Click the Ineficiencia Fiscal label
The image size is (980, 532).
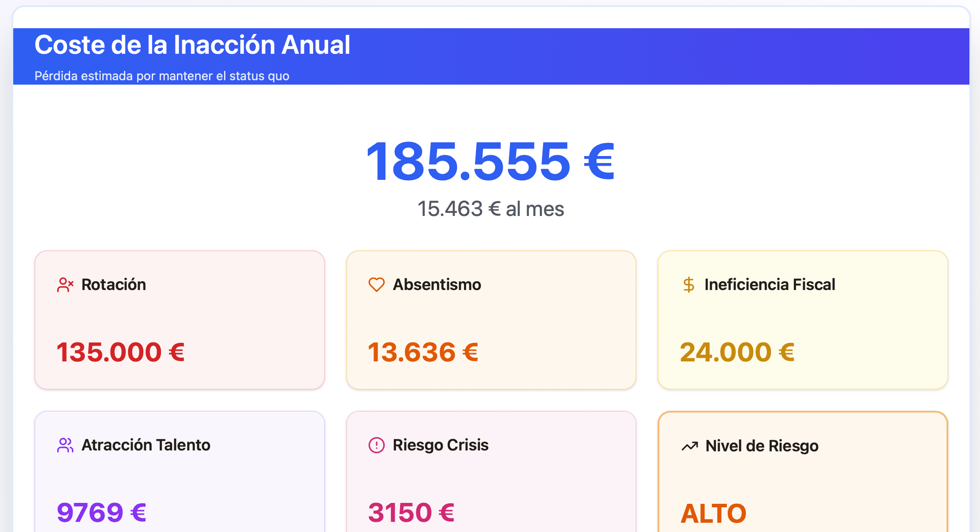point(770,285)
